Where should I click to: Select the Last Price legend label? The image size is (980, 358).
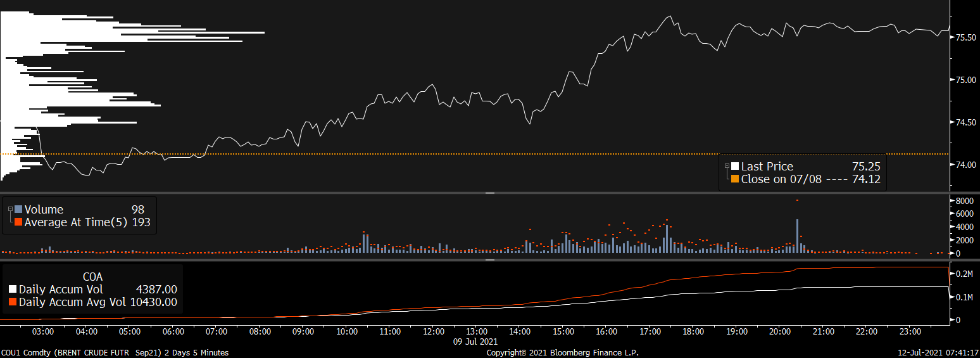tap(767, 167)
